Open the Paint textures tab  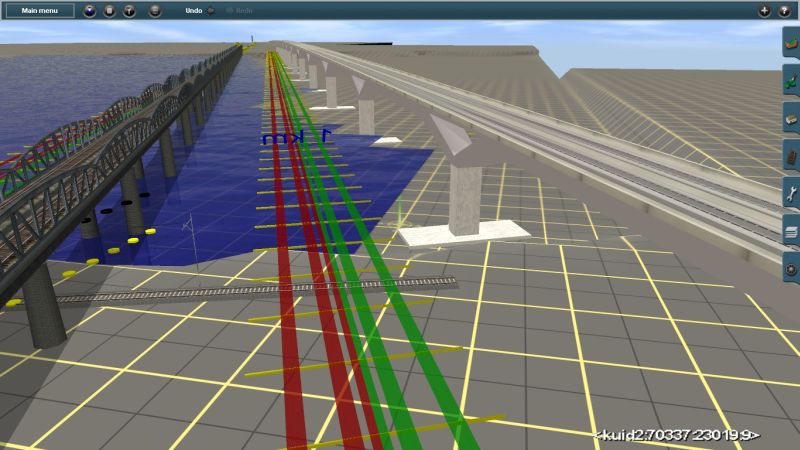pyautogui.click(x=790, y=82)
